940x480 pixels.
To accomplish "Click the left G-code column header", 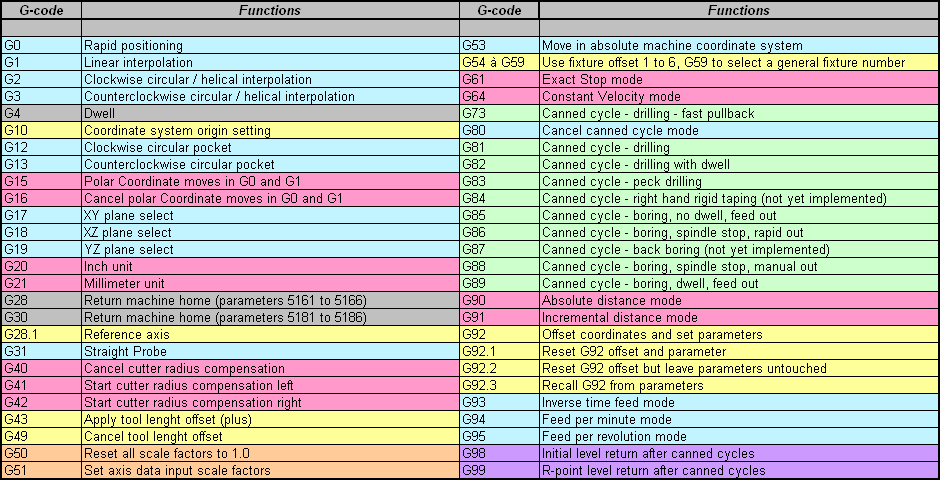I will 41,10.
